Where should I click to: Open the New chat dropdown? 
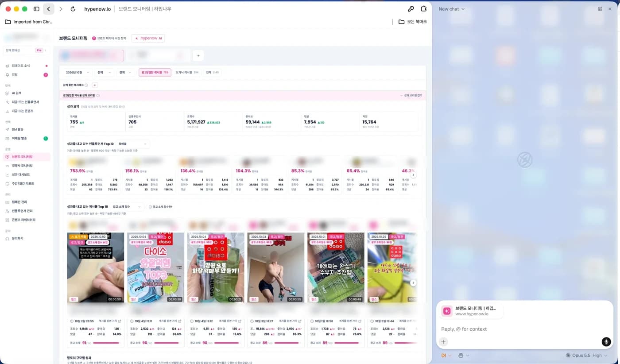click(x=451, y=9)
